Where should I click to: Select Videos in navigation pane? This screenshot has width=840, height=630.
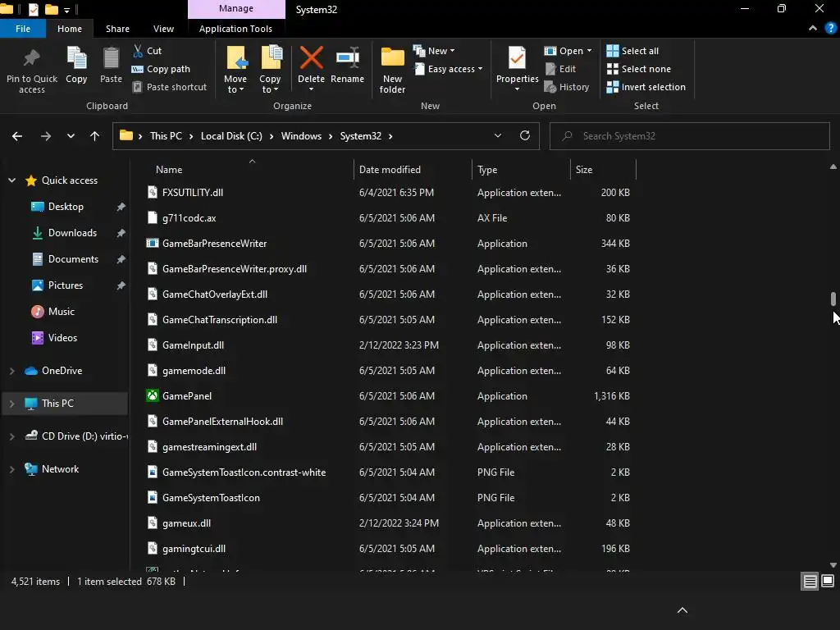coord(62,338)
